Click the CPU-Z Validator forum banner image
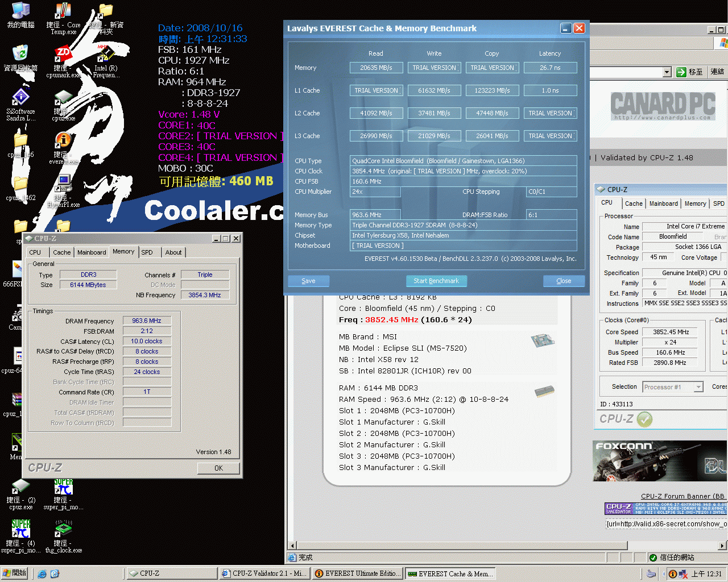This screenshot has width=728, height=582. [666, 508]
